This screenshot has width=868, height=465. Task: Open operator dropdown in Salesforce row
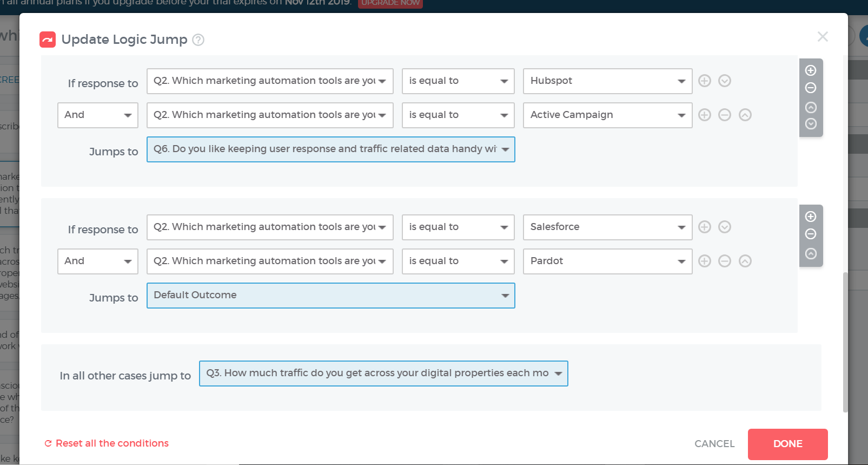pos(458,227)
